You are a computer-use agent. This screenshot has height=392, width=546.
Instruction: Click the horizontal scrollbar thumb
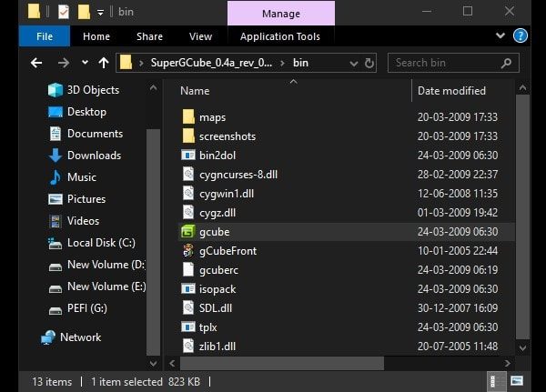pos(282,363)
